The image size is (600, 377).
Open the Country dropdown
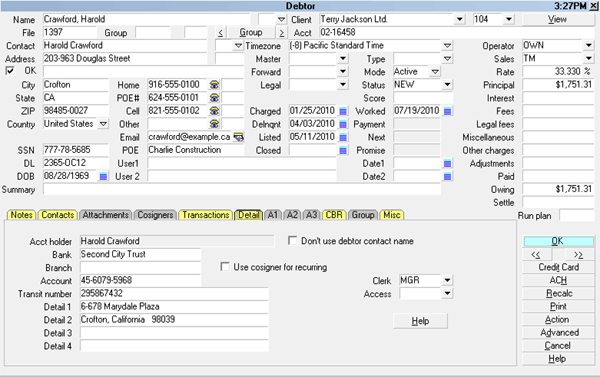[103, 124]
